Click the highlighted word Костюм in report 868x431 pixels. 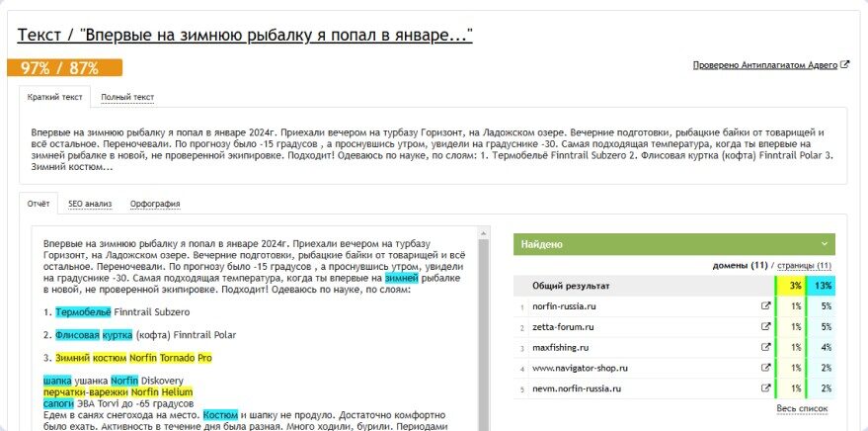coord(220,415)
